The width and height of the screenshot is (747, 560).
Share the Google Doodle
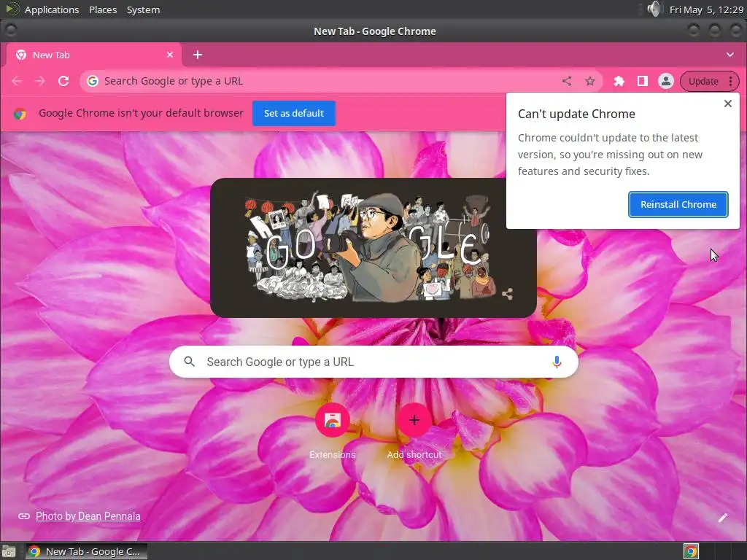[508, 294]
